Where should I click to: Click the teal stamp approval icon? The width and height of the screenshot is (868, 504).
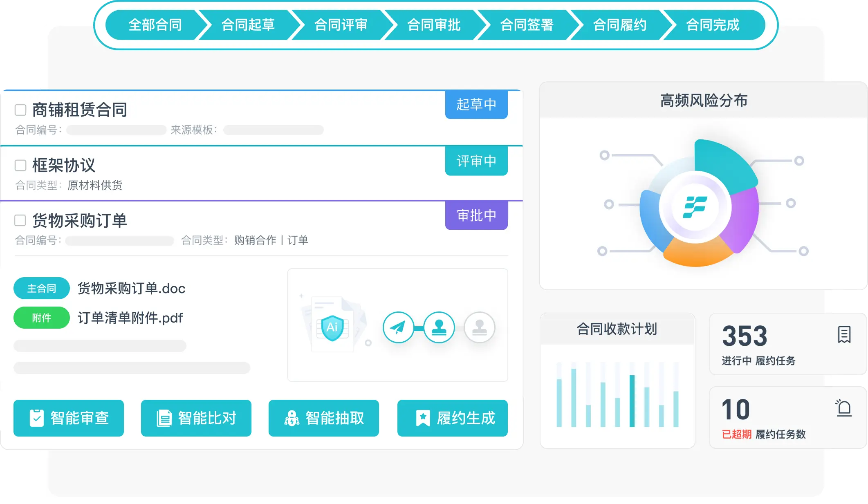[439, 327]
